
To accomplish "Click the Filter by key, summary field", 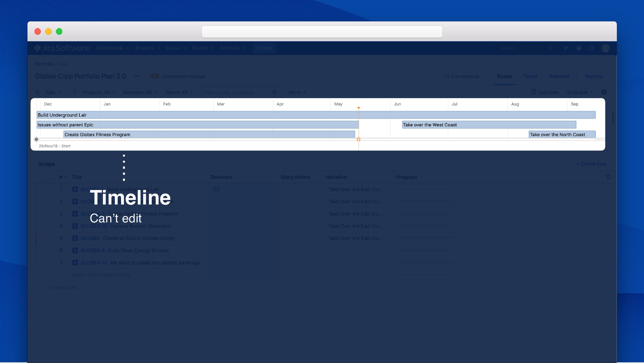I will 241,92.
